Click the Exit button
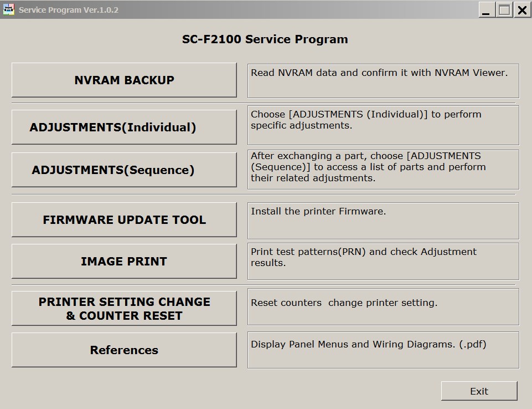This screenshot has height=409, width=532. click(479, 391)
